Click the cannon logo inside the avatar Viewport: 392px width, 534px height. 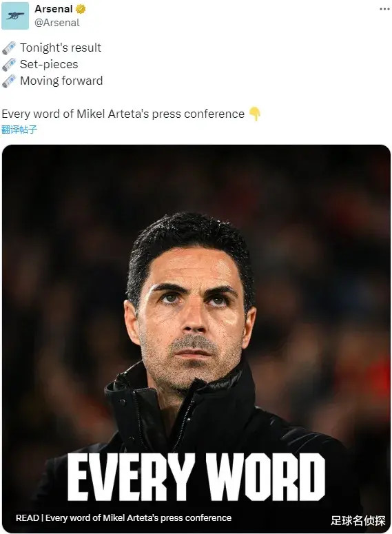pos(15,16)
